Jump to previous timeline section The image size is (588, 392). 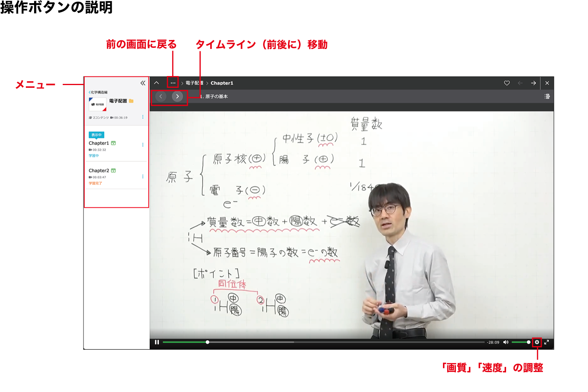point(161,96)
